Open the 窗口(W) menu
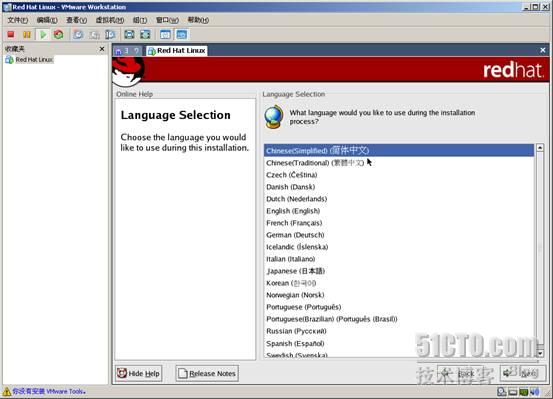The width and height of the screenshot is (553, 399). click(x=168, y=20)
